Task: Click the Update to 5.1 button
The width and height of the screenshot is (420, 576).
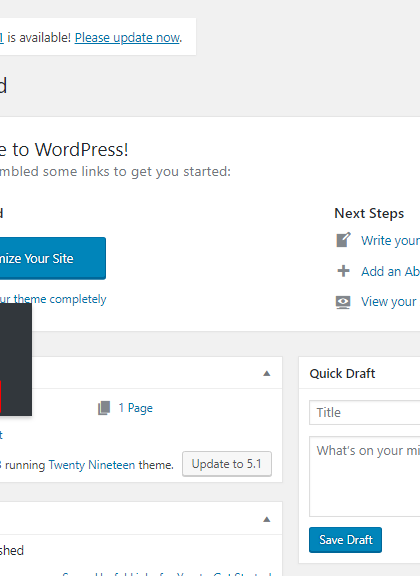Action: tap(227, 464)
